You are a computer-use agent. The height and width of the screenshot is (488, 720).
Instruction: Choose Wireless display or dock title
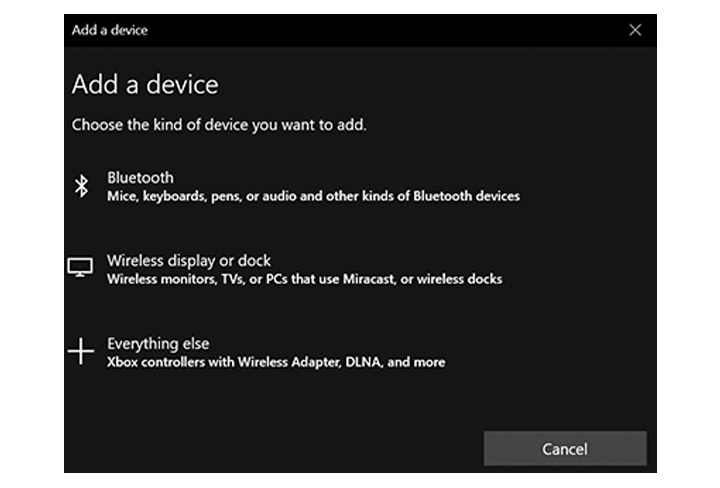(189, 261)
